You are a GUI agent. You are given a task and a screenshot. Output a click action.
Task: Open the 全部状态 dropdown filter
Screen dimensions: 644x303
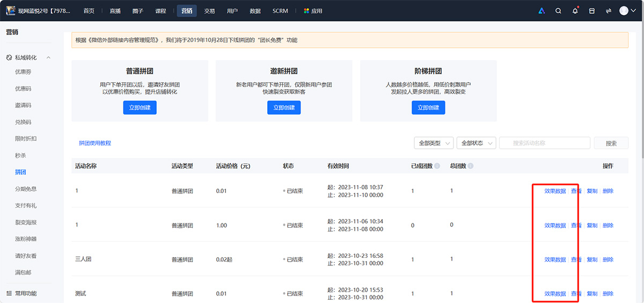pyautogui.click(x=476, y=143)
